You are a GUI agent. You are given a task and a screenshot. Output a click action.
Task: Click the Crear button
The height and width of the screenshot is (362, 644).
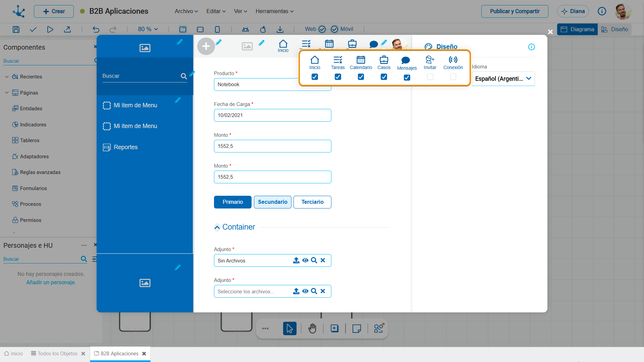click(x=54, y=11)
